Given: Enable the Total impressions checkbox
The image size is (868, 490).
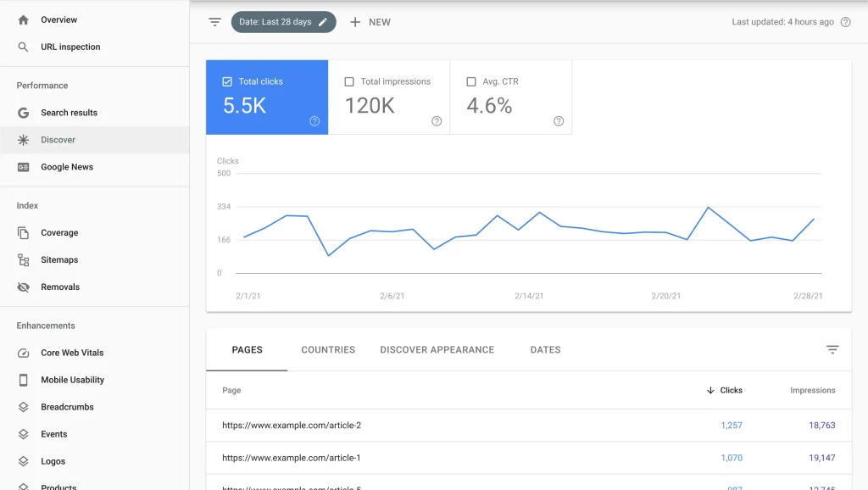Looking at the screenshot, I should [x=349, y=82].
